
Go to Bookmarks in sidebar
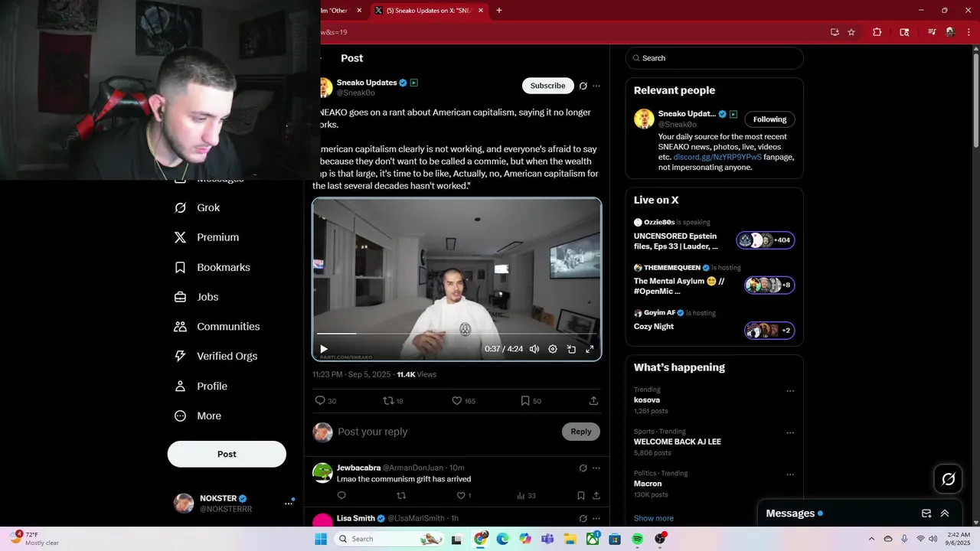click(x=212, y=267)
